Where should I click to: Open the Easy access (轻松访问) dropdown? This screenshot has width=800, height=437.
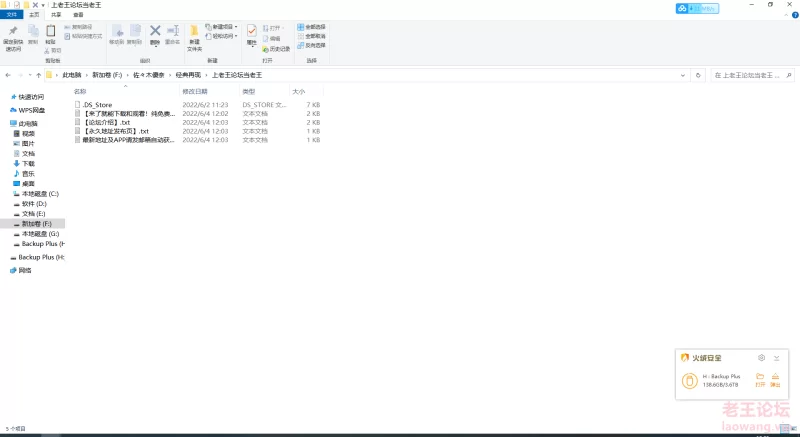pyautogui.click(x=221, y=36)
